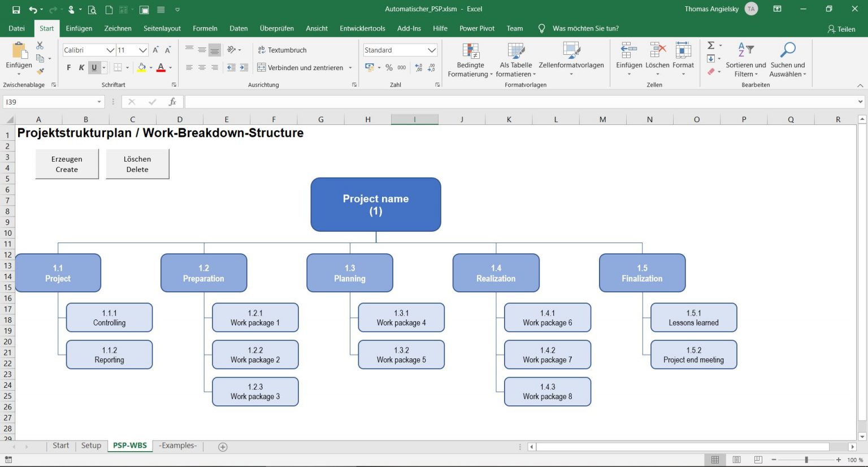This screenshot has width=868, height=467.
Task: Apply percent style with the % icon
Action: click(x=389, y=67)
